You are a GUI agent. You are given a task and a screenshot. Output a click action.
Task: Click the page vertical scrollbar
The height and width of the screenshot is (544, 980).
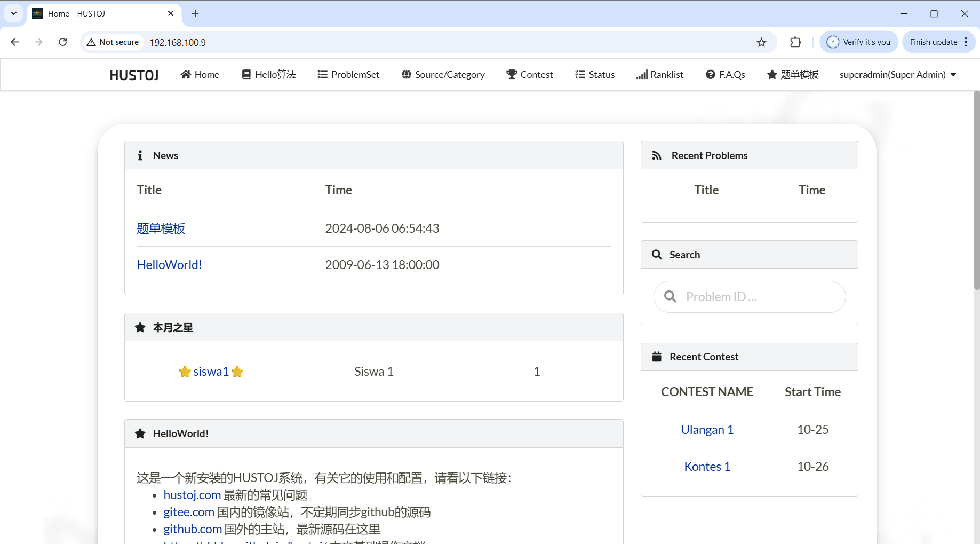[976, 192]
